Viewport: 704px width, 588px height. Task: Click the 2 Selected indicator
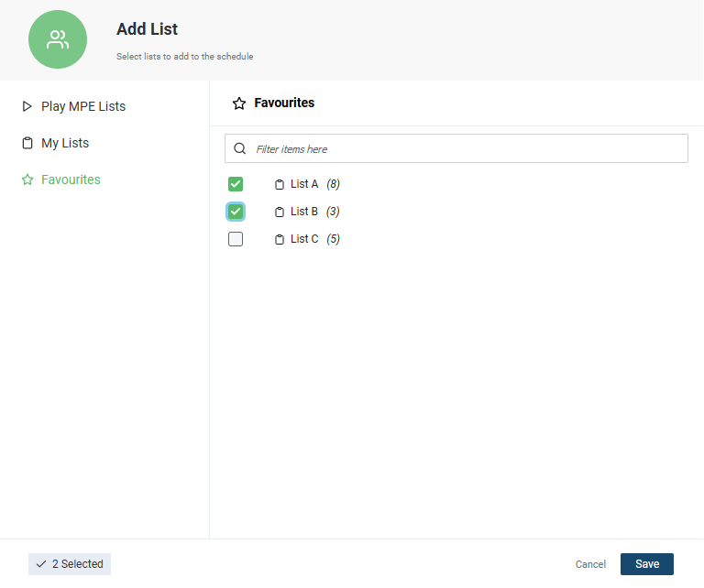70,564
